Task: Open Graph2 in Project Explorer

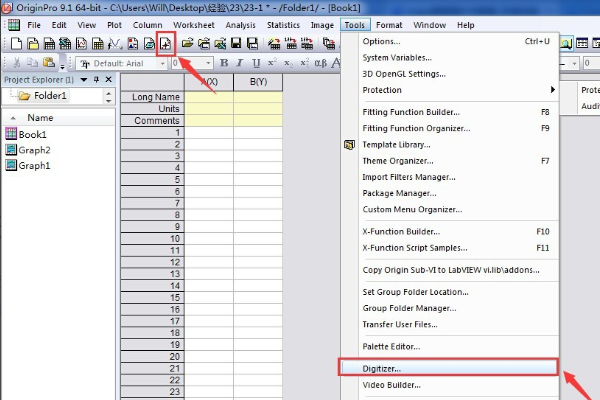Action: pyautogui.click(x=34, y=150)
